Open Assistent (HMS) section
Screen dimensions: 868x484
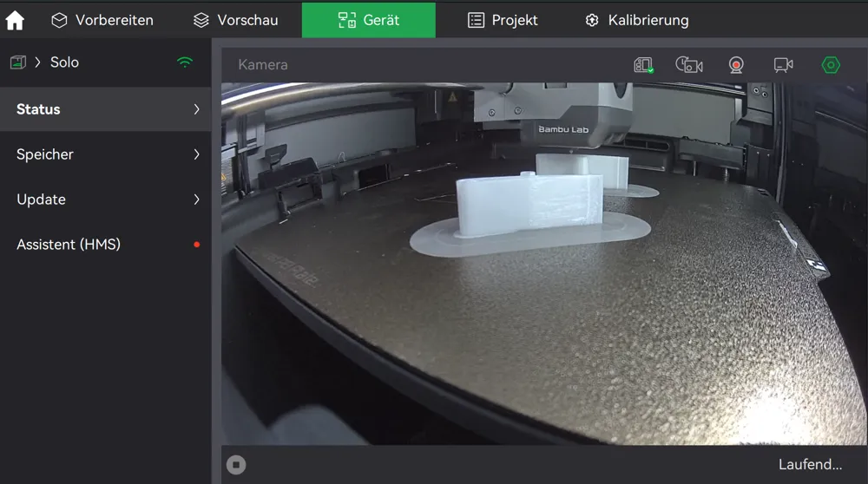105,245
